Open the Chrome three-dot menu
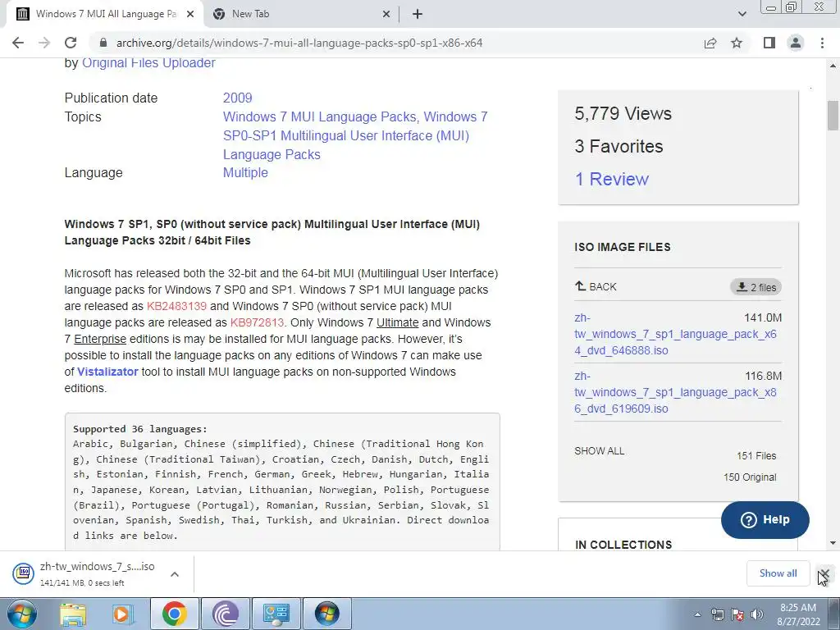Viewport: 840px width, 630px height. [x=822, y=43]
